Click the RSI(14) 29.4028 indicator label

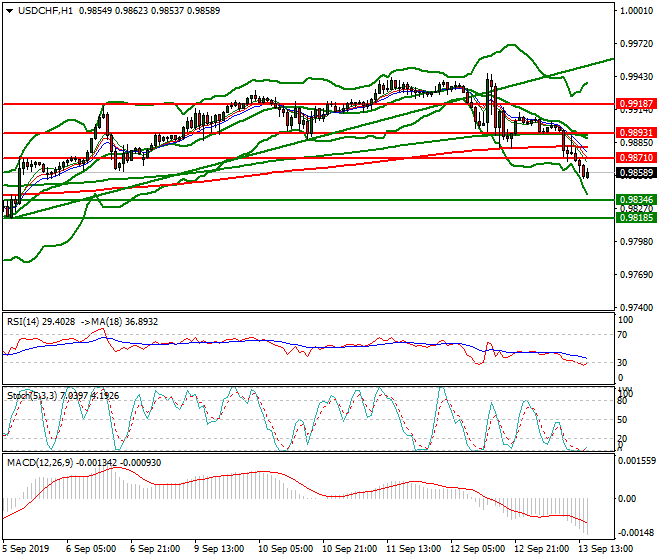coord(41,322)
